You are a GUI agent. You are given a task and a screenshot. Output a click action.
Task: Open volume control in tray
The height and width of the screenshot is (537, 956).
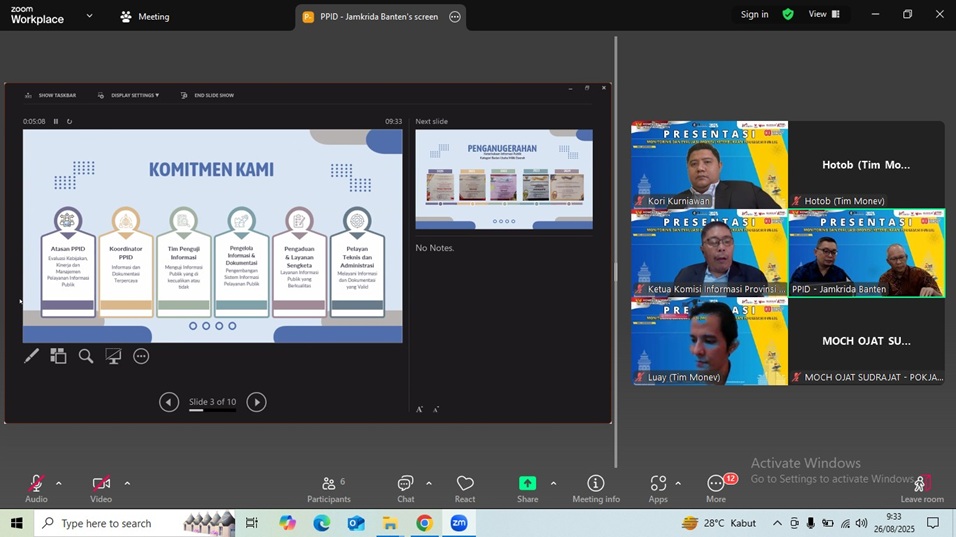coord(861,523)
